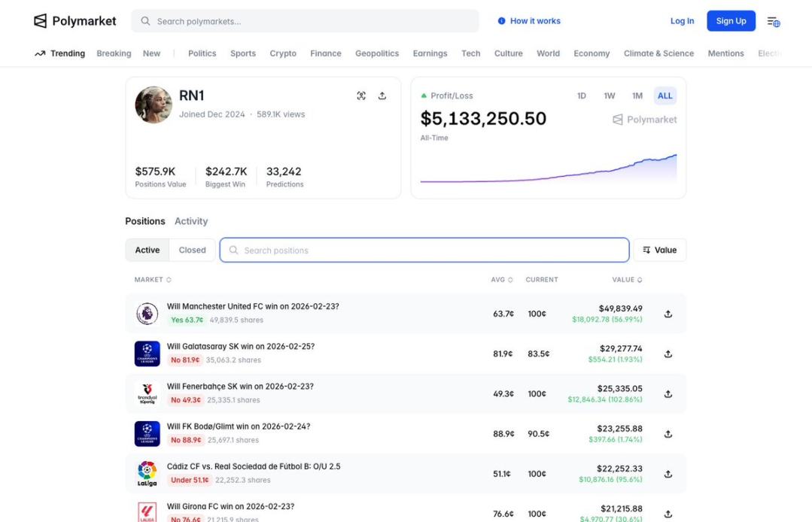The width and height of the screenshot is (812, 522).
Task: Share the Manchester United position
Action: coord(668,314)
